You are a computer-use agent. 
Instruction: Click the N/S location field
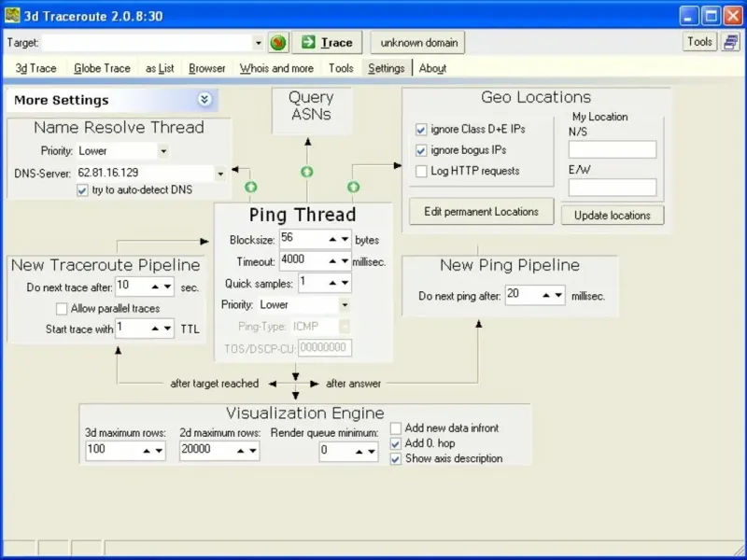coord(613,149)
